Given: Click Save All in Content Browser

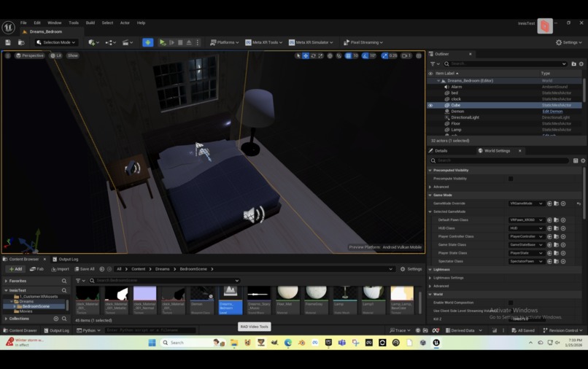Looking at the screenshot, I should pyautogui.click(x=85, y=269).
